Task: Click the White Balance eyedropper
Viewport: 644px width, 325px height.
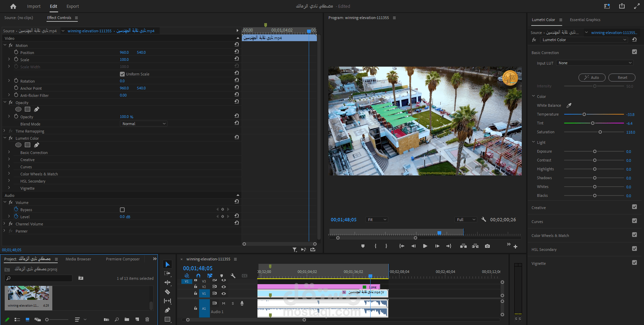Action: point(569,105)
